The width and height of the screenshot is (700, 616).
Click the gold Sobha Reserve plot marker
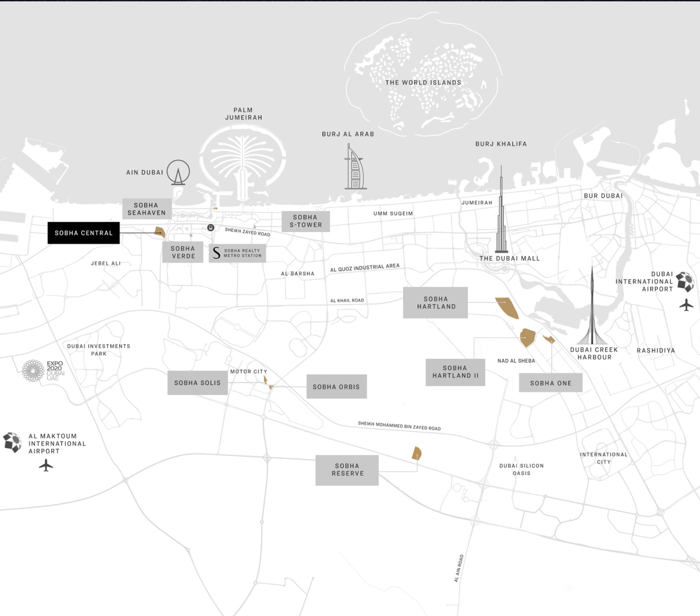click(x=417, y=453)
